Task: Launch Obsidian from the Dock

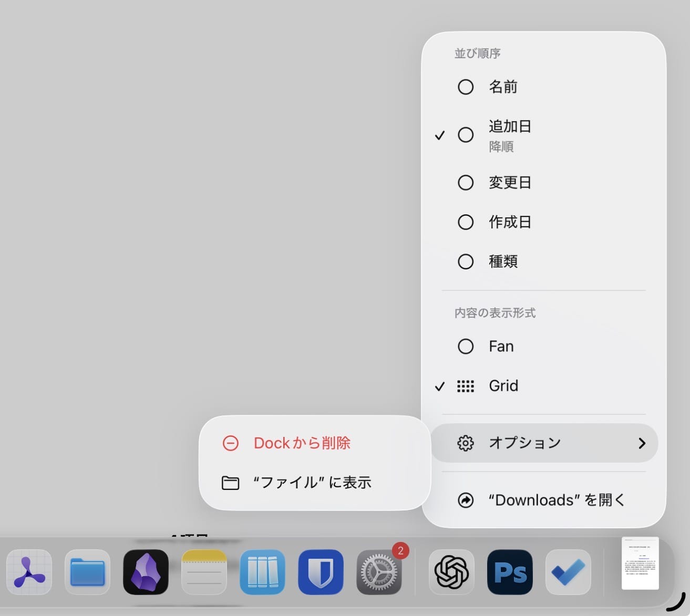Action: (x=146, y=572)
